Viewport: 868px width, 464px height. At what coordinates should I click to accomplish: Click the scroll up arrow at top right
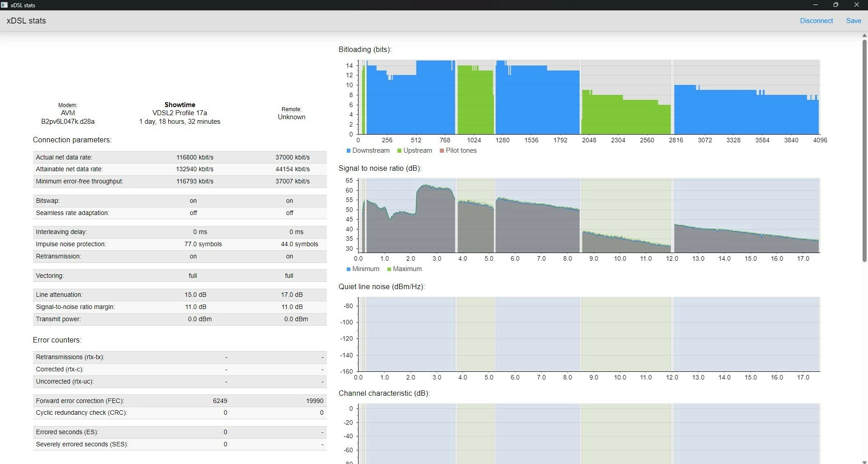pos(864,35)
